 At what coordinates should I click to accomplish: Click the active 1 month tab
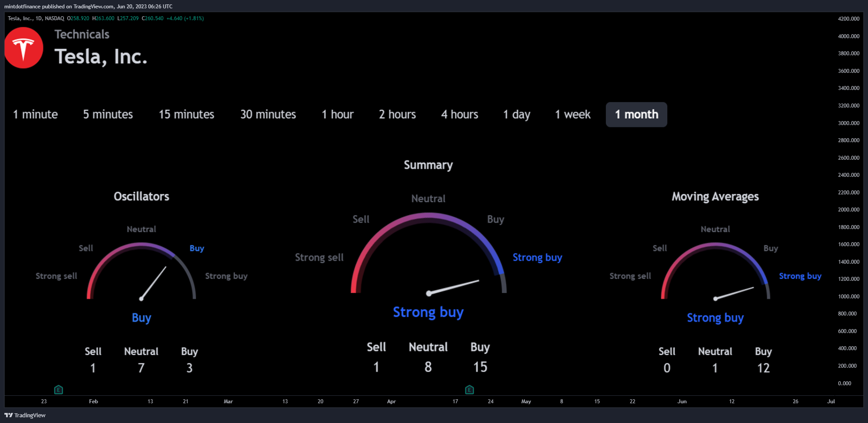tap(636, 115)
